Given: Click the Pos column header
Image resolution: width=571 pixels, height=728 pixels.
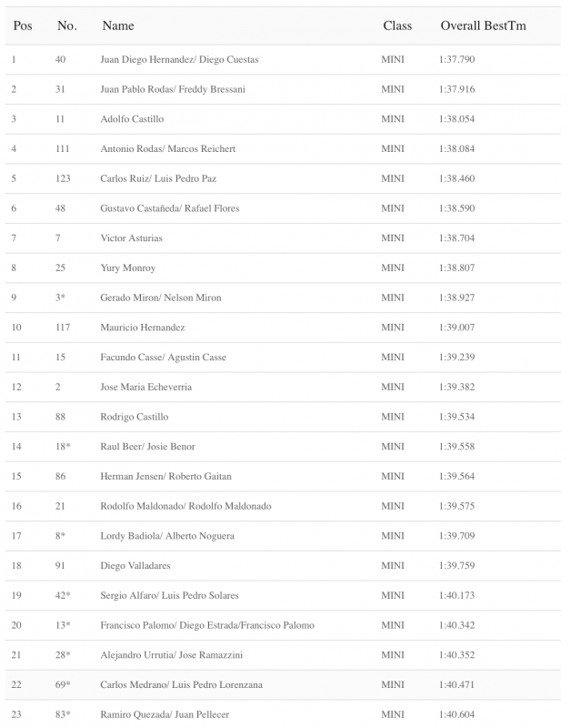Looking at the screenshot, I should [22, 26].
